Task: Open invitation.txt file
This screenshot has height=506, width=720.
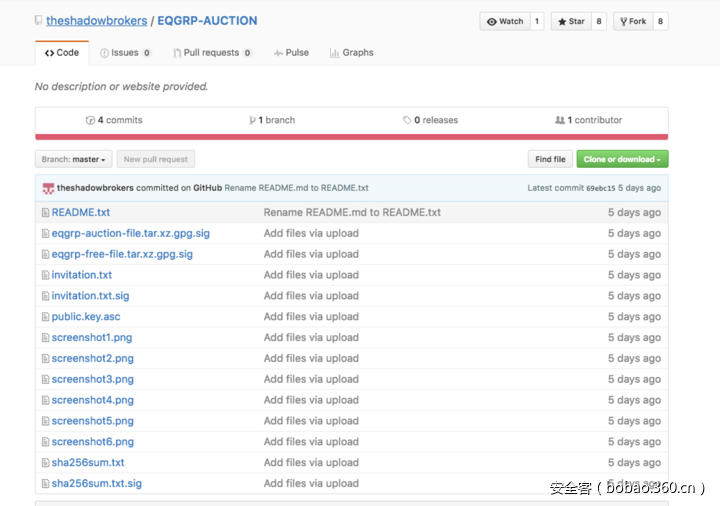Action: pos(82,275)
